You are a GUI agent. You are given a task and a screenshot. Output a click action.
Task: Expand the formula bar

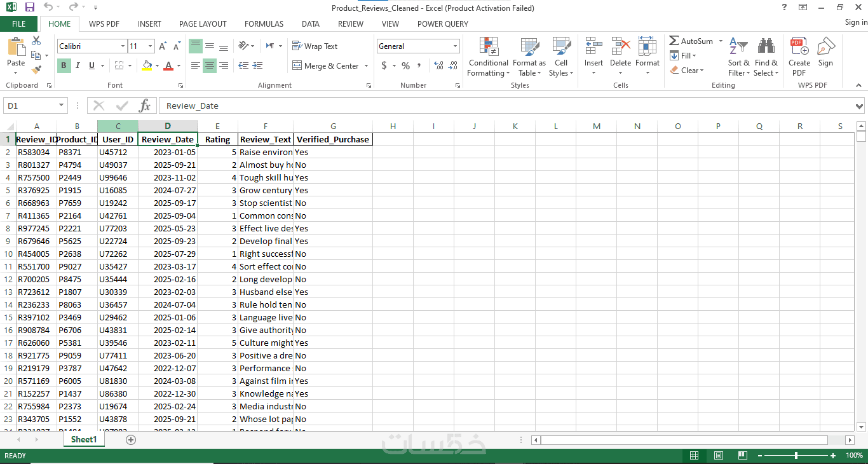tap(859, 106)
